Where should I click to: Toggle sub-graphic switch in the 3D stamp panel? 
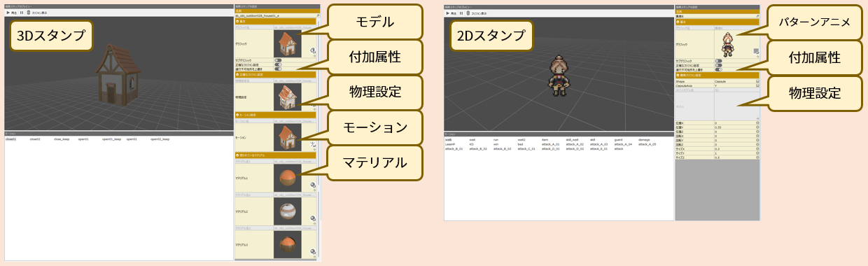click(x=277, y=61)
